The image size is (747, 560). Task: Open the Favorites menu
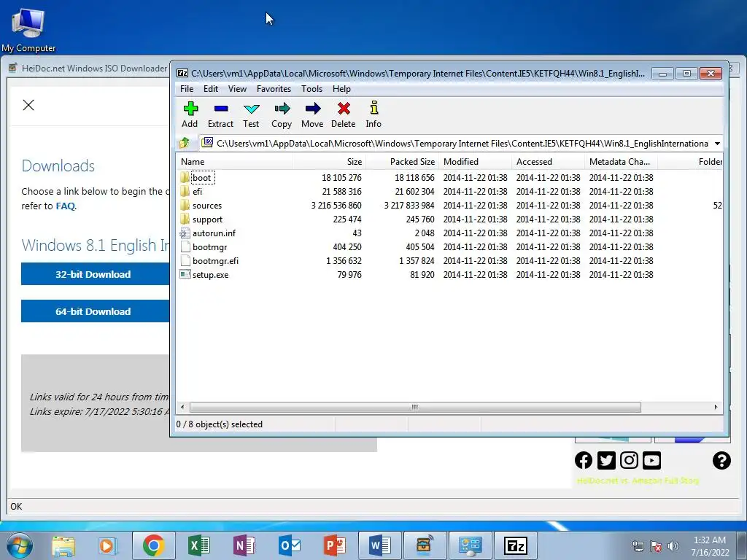[274, 88]
